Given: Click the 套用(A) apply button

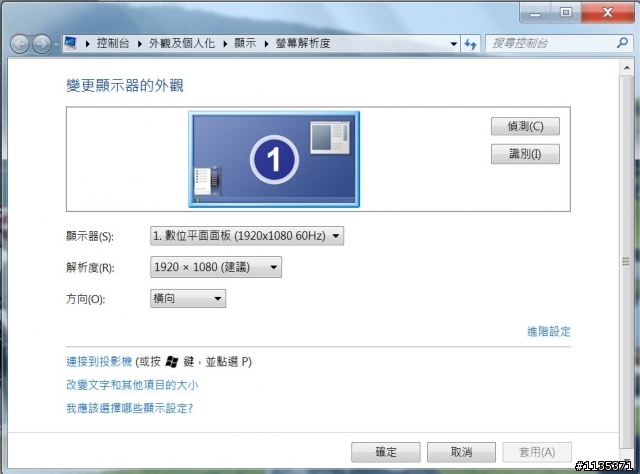Looking at the screenshot, I should pos(537,452).
